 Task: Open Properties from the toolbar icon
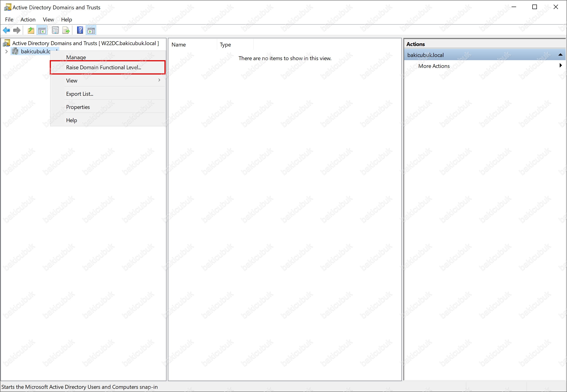point(55,31)
